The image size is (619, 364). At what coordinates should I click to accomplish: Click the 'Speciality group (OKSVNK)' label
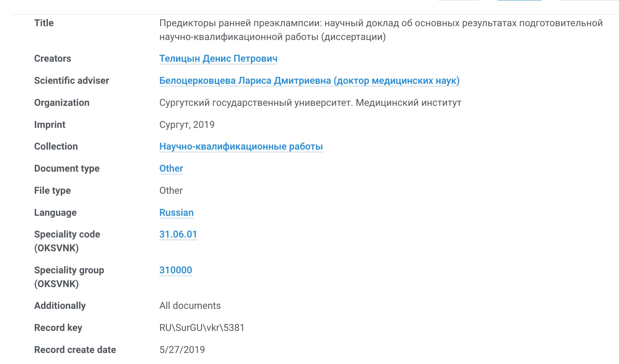(69, 277)
